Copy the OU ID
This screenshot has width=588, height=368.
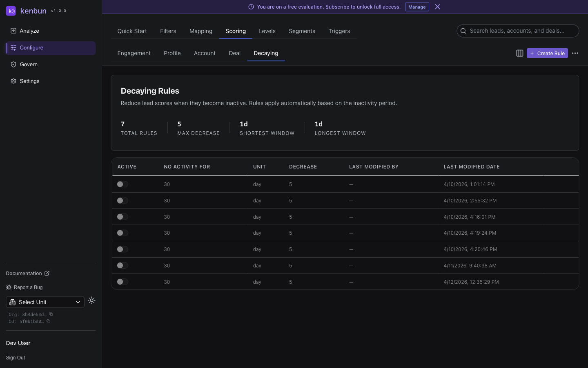[48, 321]
